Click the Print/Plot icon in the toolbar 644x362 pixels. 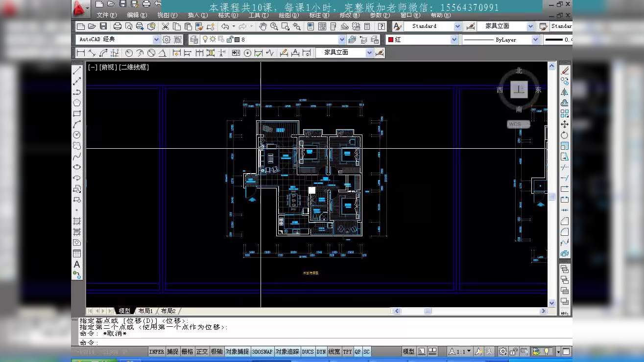click(118, 26)
